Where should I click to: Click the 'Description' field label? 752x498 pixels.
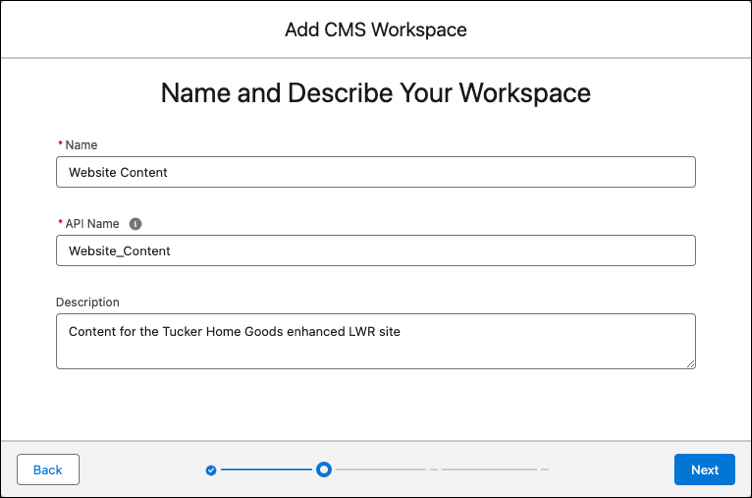[88, 302]
